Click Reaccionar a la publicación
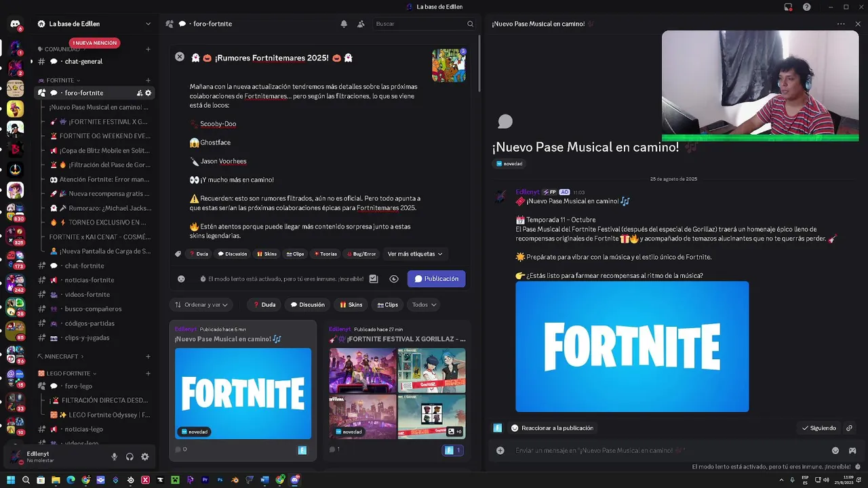868x488 pixels. (x=552, y=428)
